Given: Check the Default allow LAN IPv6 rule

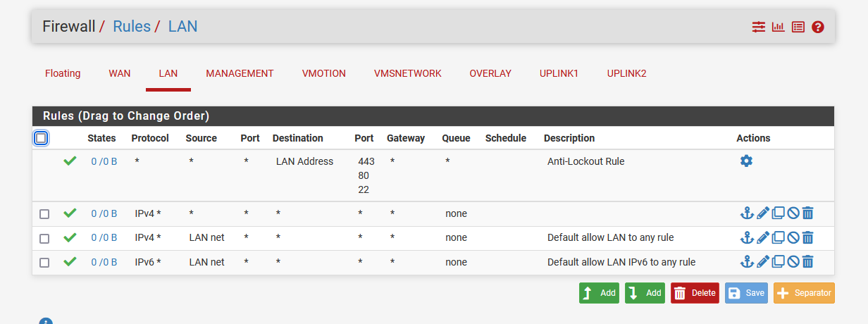Looking at the screenshot, I should coord(44,262).
